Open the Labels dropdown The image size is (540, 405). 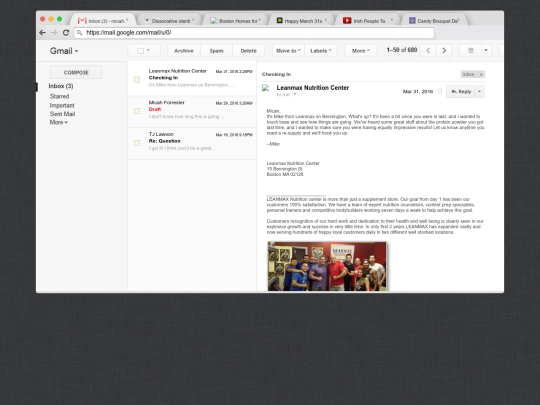tap(321, 51)
